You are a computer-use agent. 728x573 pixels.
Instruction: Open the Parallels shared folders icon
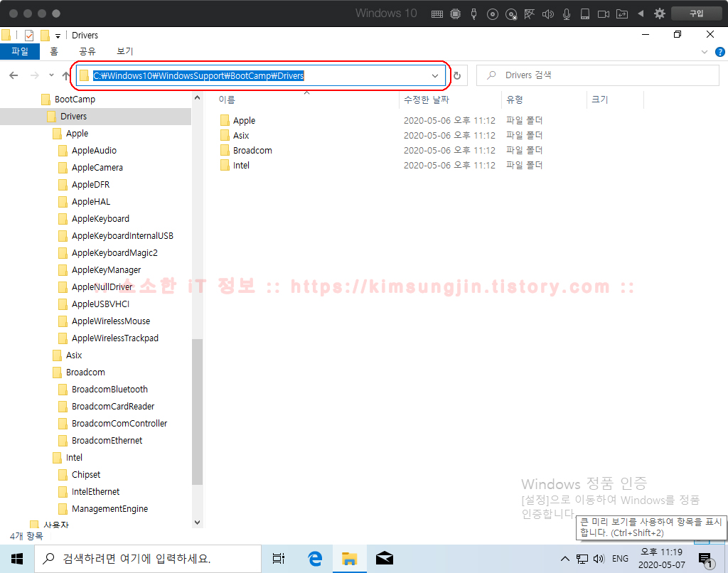tap(622, 14)
